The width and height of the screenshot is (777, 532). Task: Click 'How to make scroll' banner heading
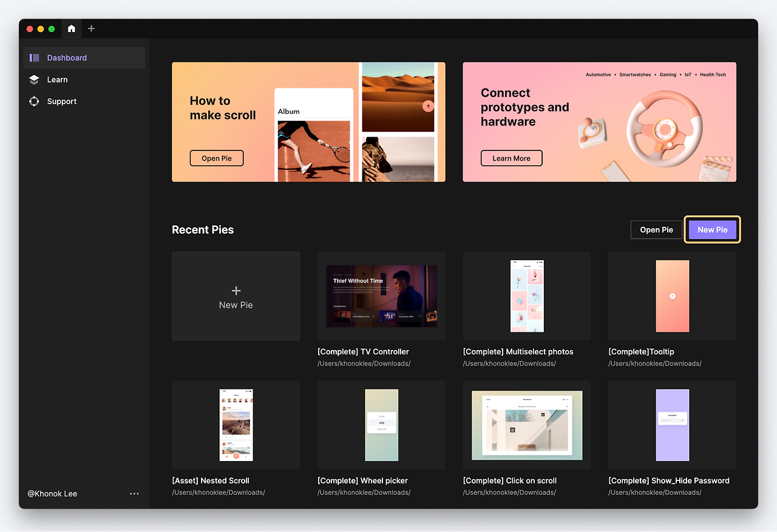point(223,108)
